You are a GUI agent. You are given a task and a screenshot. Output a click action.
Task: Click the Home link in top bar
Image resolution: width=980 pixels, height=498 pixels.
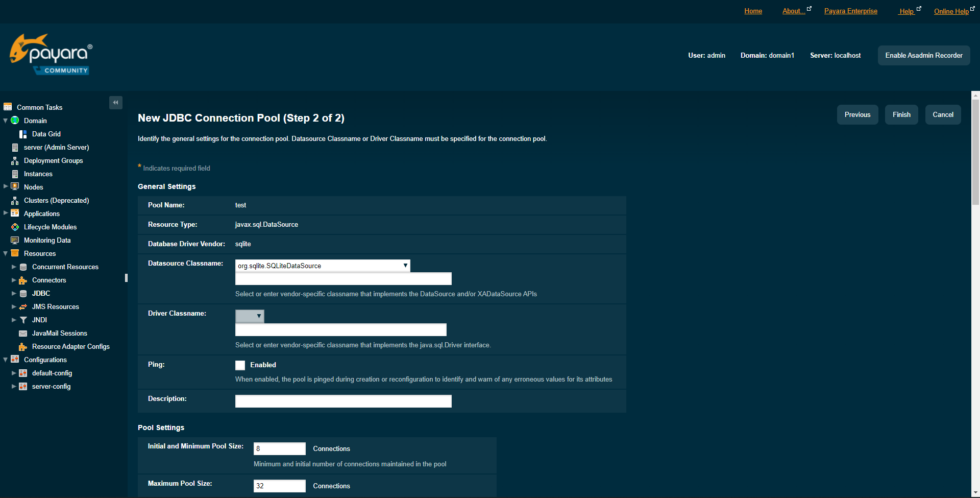(x=753, y=11)
